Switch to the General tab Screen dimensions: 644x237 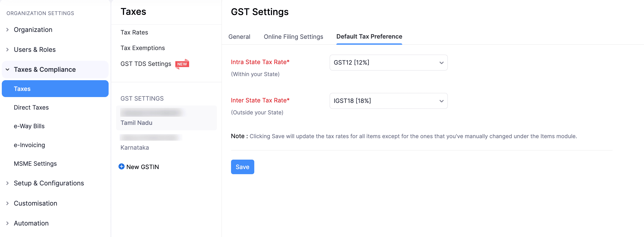point(239,37)
